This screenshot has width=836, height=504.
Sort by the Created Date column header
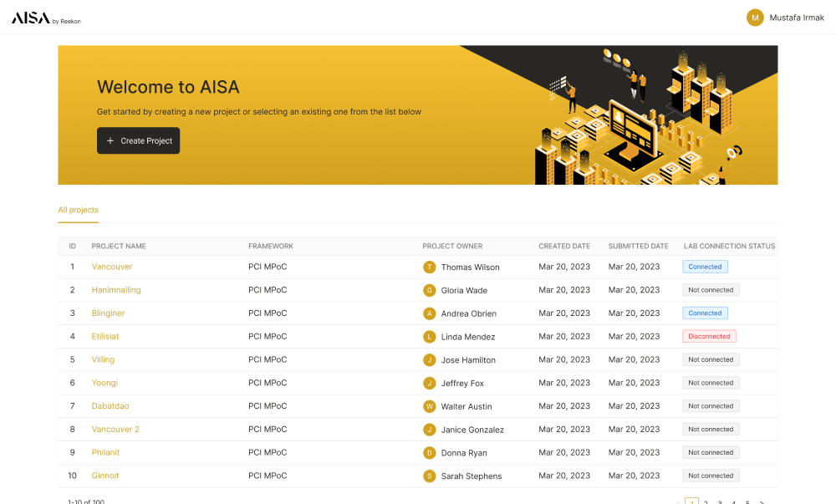tap(564, 246)
